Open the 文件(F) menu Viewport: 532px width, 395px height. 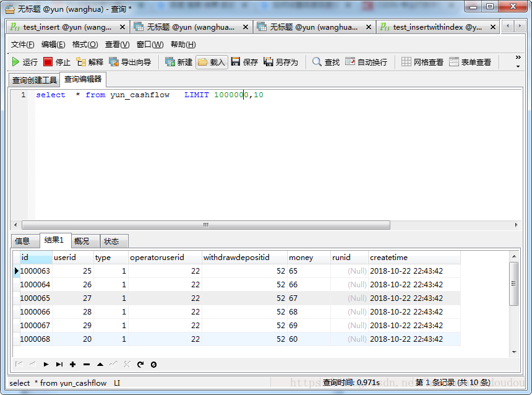pos(22,45)
